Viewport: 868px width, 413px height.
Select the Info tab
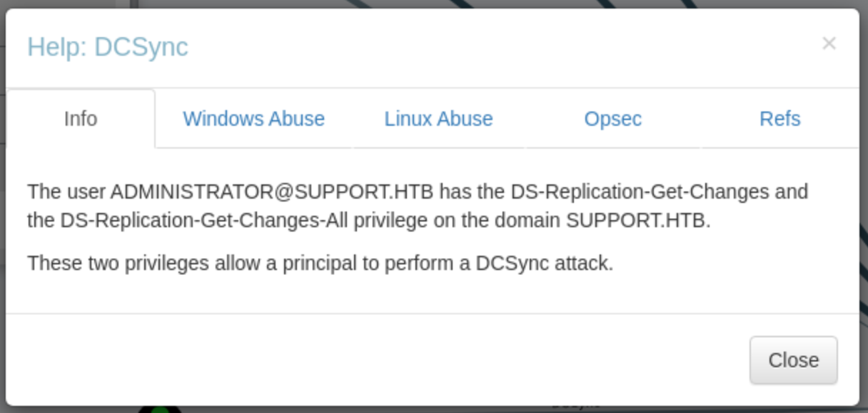tap(81, 119)
